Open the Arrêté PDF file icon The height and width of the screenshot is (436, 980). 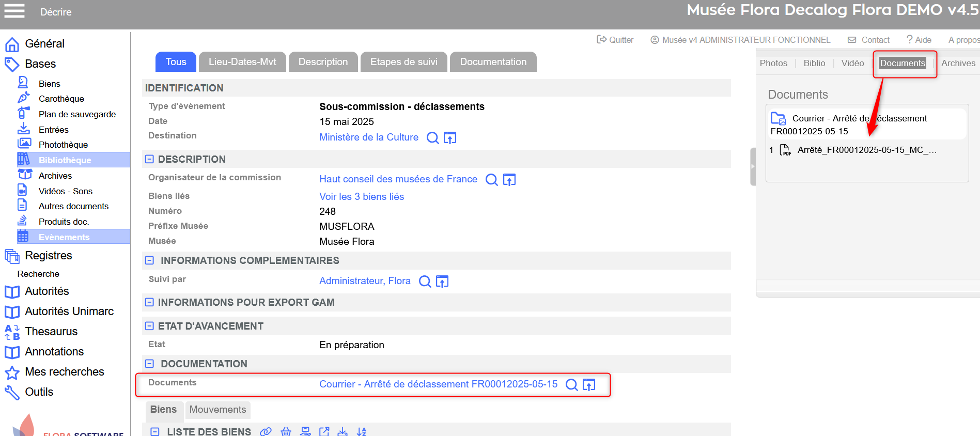(785, 150)
